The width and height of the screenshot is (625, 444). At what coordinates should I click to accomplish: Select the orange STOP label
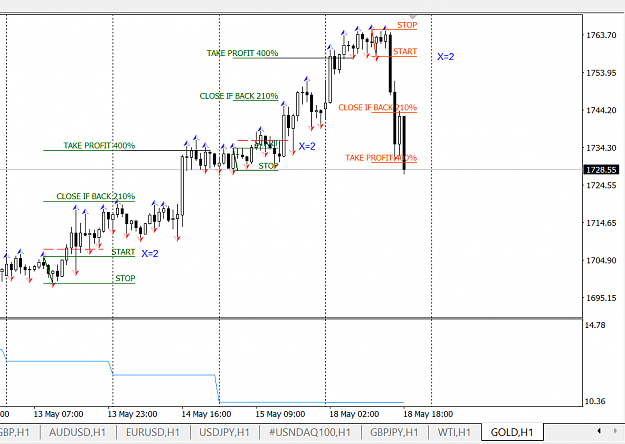(x=407, y=25)
